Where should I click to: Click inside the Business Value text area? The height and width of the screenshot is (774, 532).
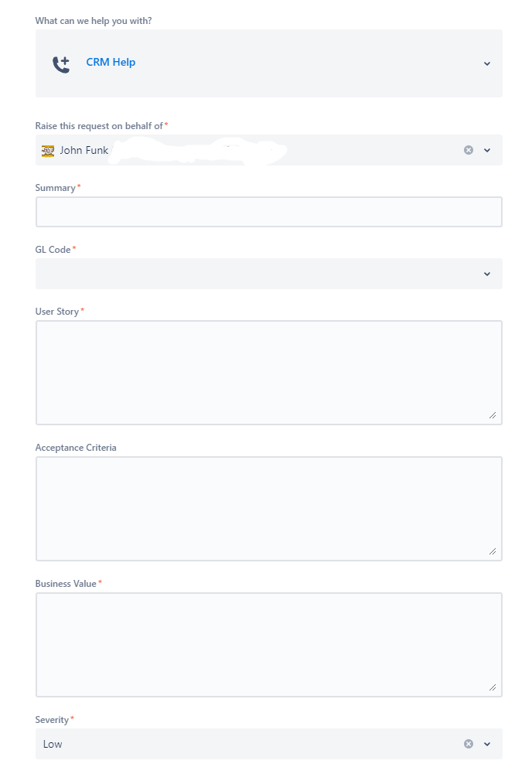268,642
